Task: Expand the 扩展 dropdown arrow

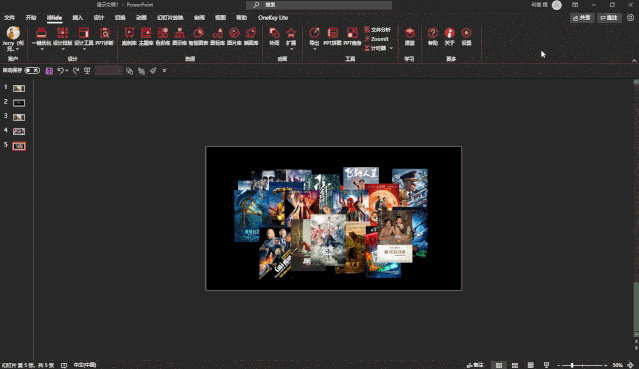Action: point(291,49)
